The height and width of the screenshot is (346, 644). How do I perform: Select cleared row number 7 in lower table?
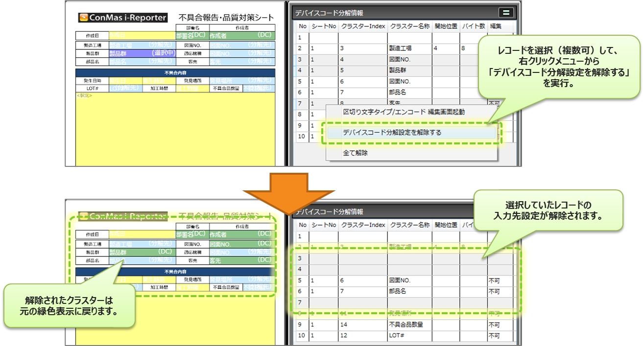coord(405,302)
